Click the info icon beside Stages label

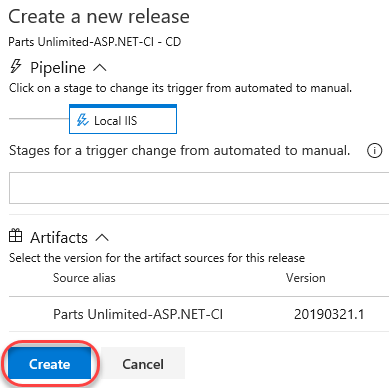click(x=374, y=151)
